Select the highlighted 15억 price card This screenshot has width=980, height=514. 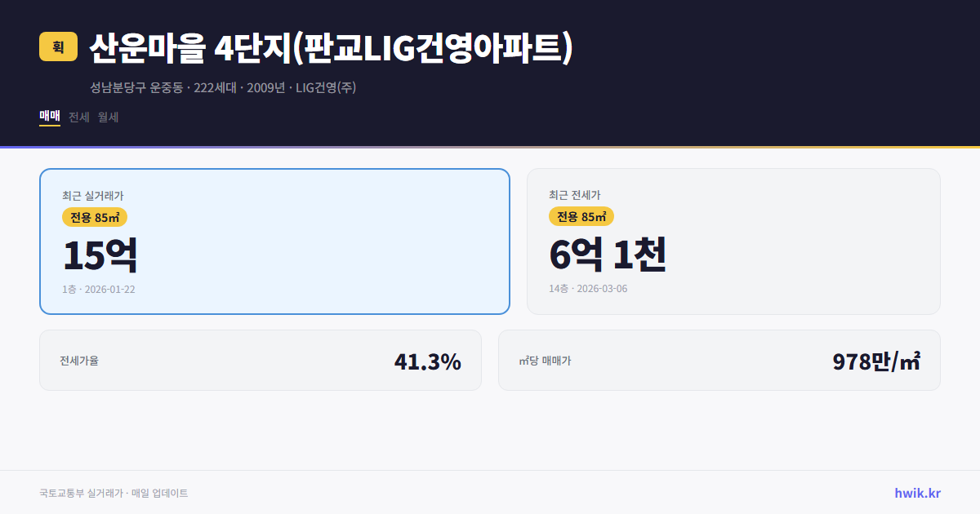[274, 241]
